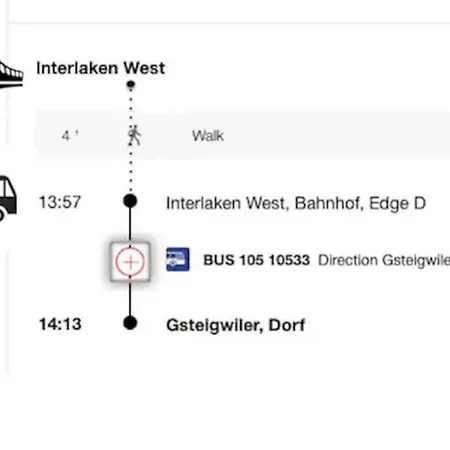450x450 pixels.
Task: Expand stops with the red plus icon
Action: point(130,262)
